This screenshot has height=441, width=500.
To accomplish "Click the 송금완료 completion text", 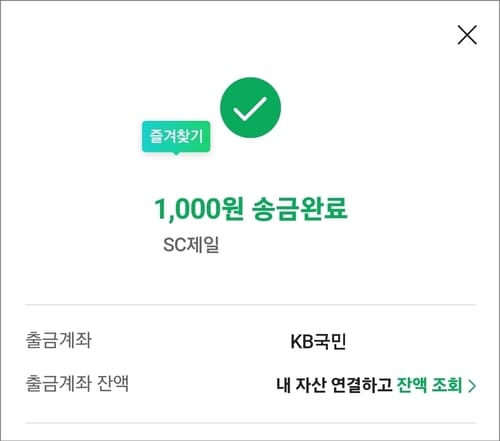I will [x=299, y=209].
